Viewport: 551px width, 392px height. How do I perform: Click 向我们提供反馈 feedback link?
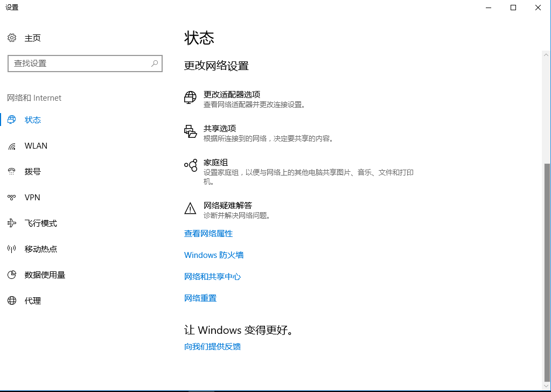[x=212, y=347]
